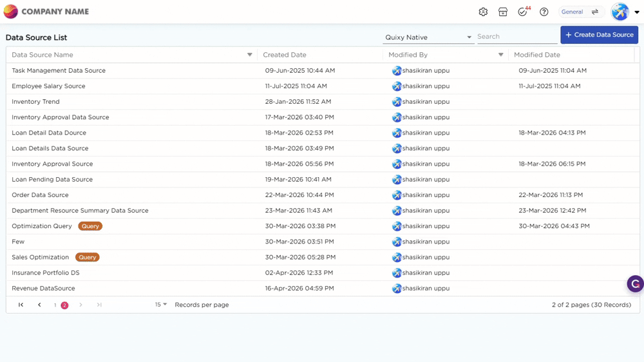Screen dimensions: 644x362
Task: Open the Modified By column filter
Action: (500, 55)
